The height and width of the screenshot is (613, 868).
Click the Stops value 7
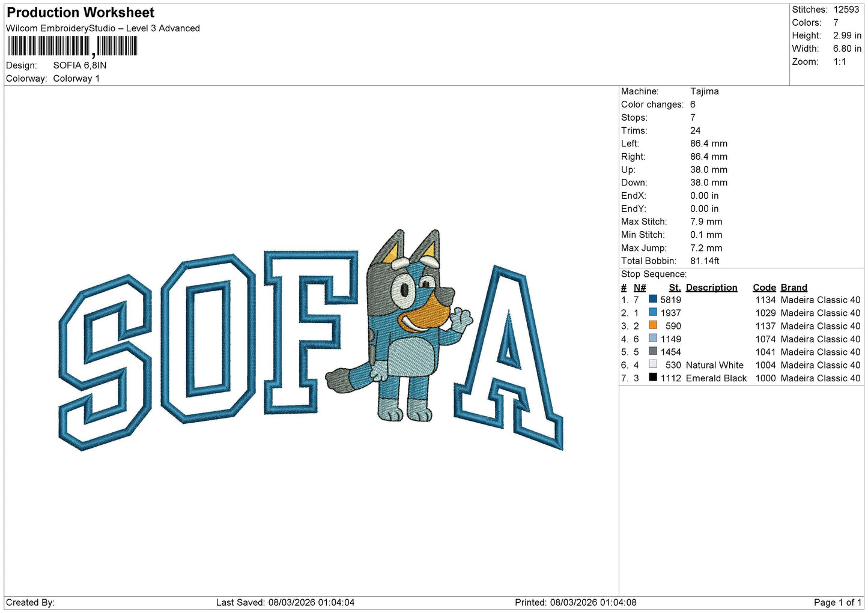(693, 118)
